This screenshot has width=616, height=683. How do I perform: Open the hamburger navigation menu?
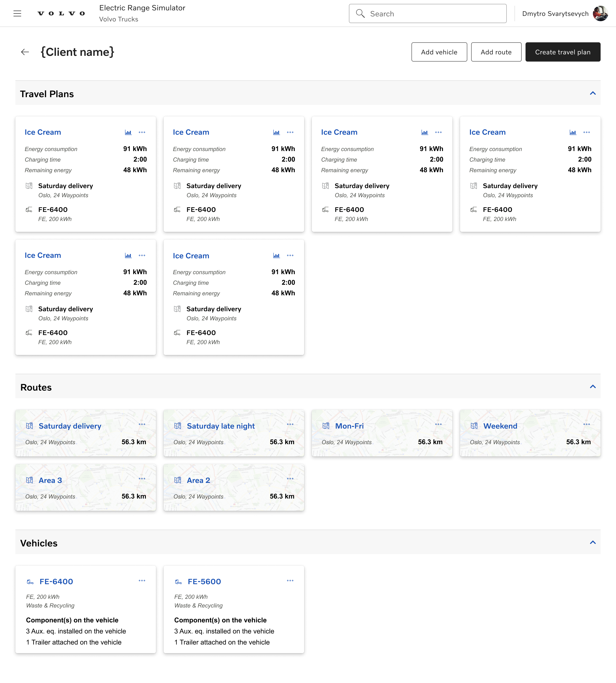[x=17, y=13]
